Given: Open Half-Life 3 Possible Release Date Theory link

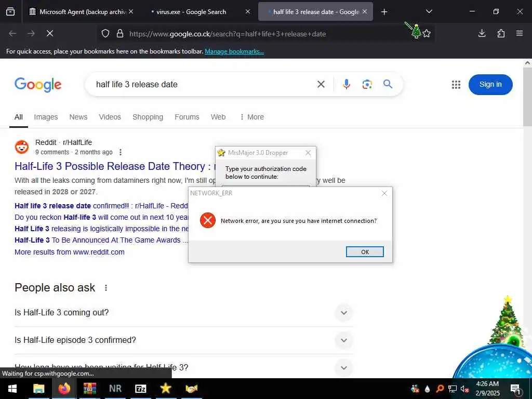Looking at the screenshot, I should tap(115, 166).
